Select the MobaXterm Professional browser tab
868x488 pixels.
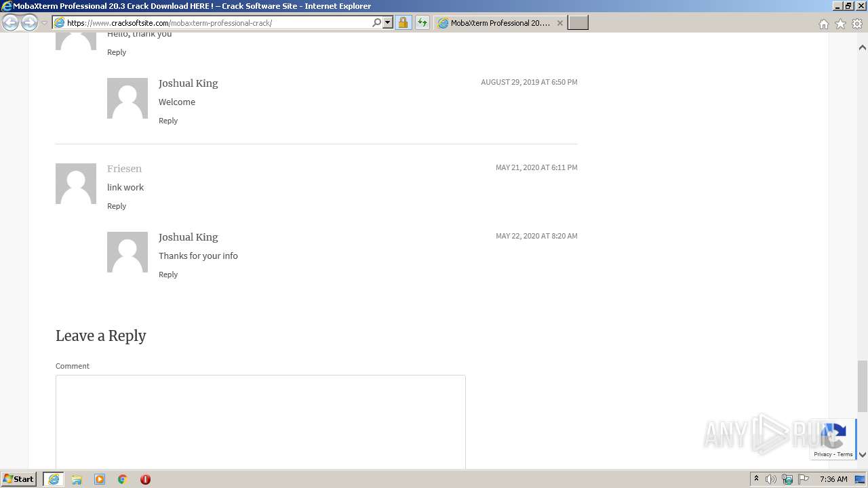[x=500, y=23]
